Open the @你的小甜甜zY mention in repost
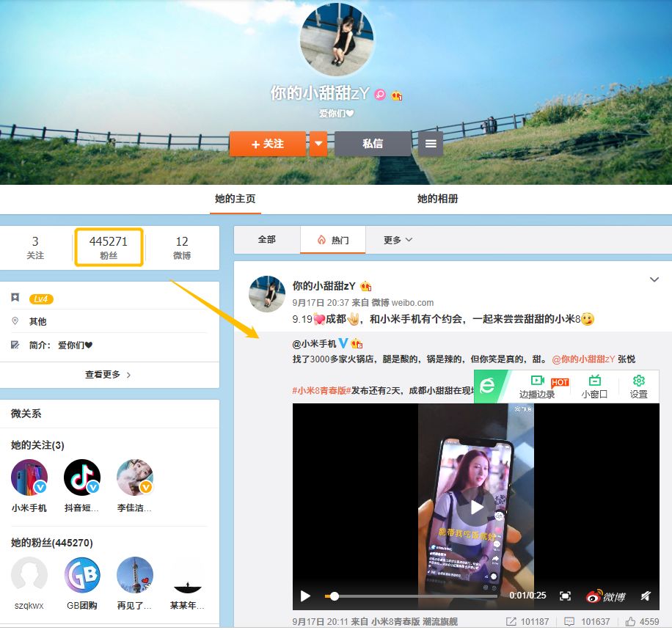Viewport: 672px width, 630px height. point(583,359)
